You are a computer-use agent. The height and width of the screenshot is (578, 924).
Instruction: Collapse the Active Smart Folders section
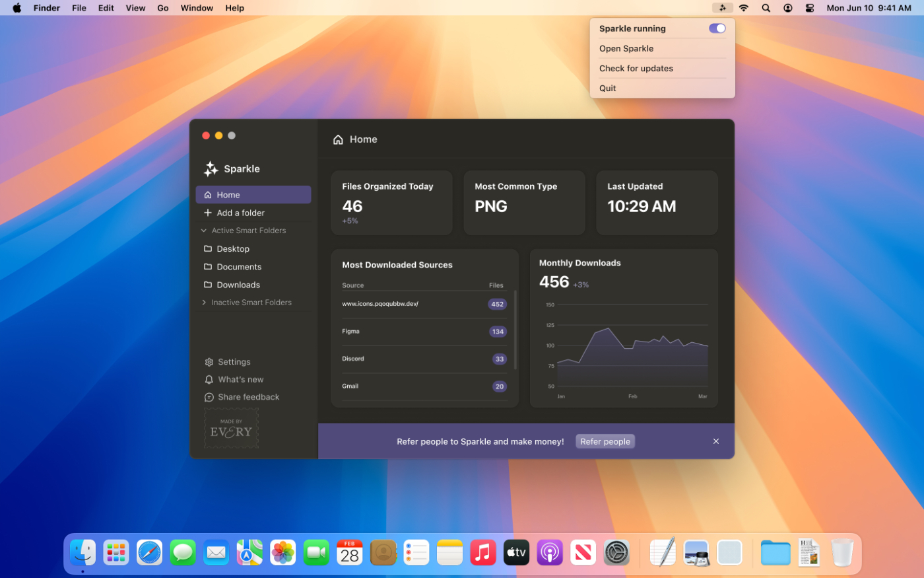tap(204, 231)
